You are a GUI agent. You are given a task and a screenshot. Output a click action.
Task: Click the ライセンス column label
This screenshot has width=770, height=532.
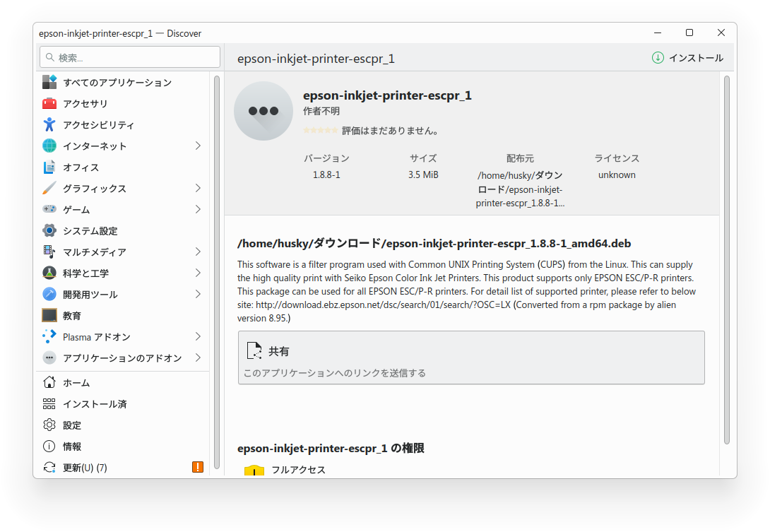[617, 159]
